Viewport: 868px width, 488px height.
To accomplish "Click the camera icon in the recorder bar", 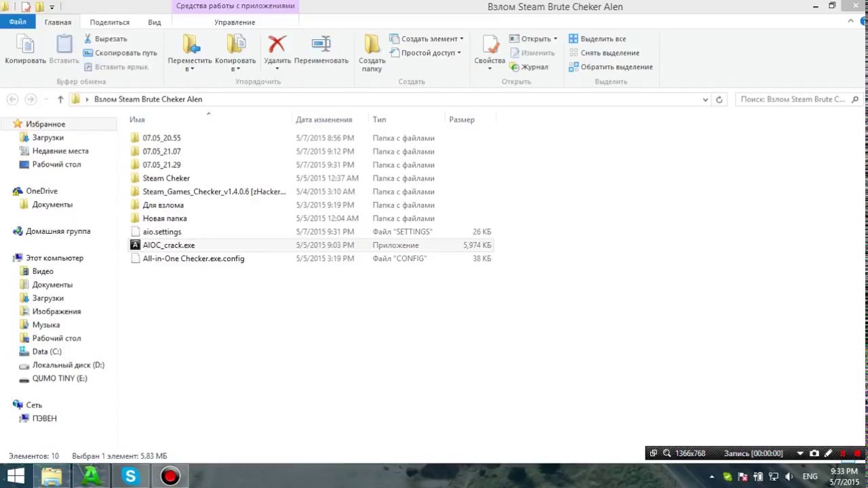I will pos(814,453).
